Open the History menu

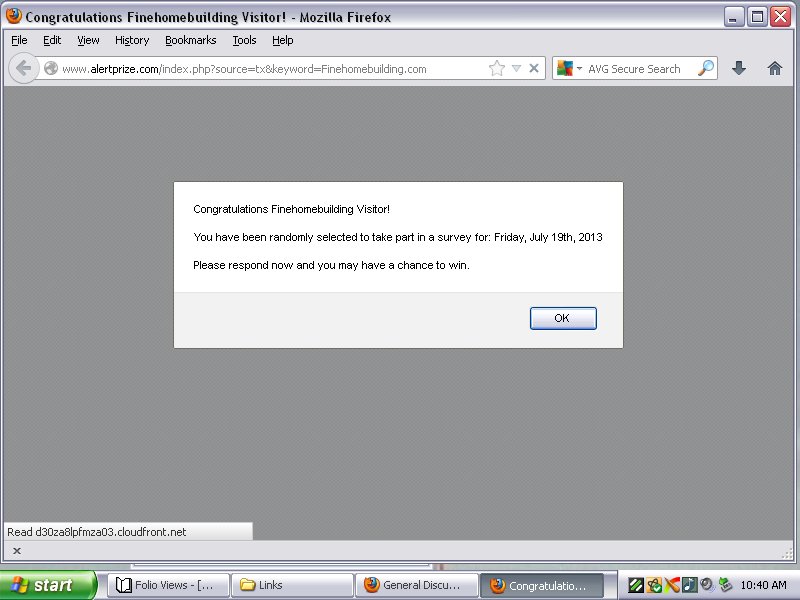coord(132,40)
